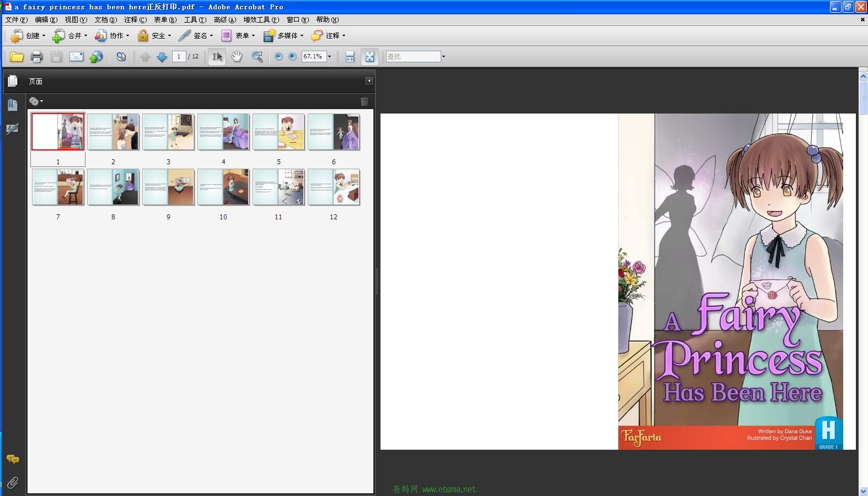Select page 1 thumbnail

pyautogui.click(x=58, y=132)
